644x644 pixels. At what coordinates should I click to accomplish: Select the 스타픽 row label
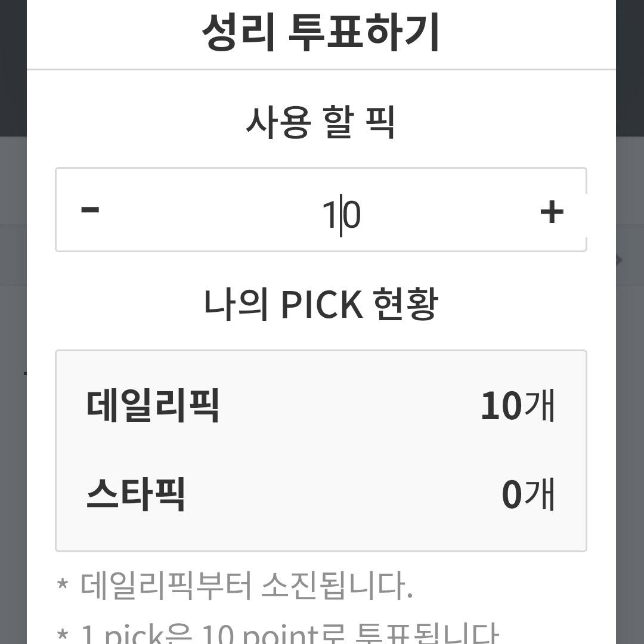coord(136,494)
